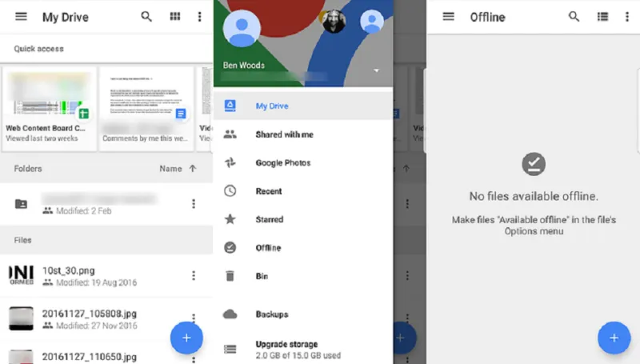Tap blue plus button in Offline screen
Viewport: 640px width, 364px height.
pos(614,338)
